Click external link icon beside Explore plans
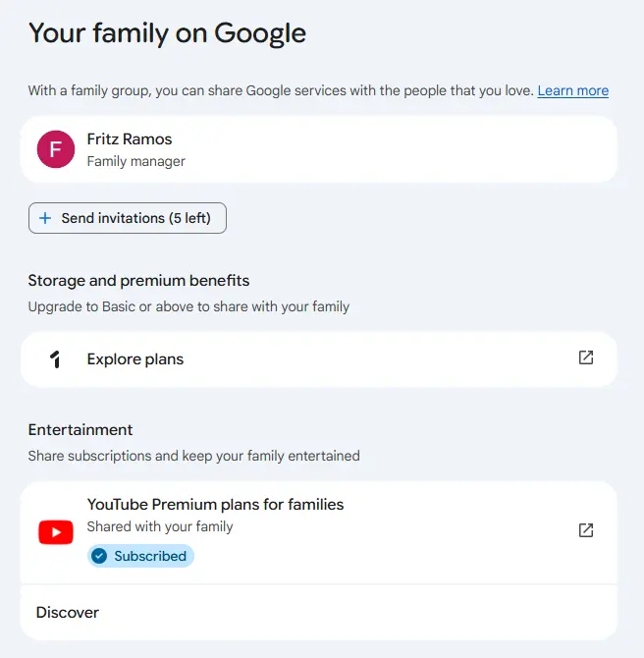This screenshot has height=658, width=644. click(x=586, y=357)
